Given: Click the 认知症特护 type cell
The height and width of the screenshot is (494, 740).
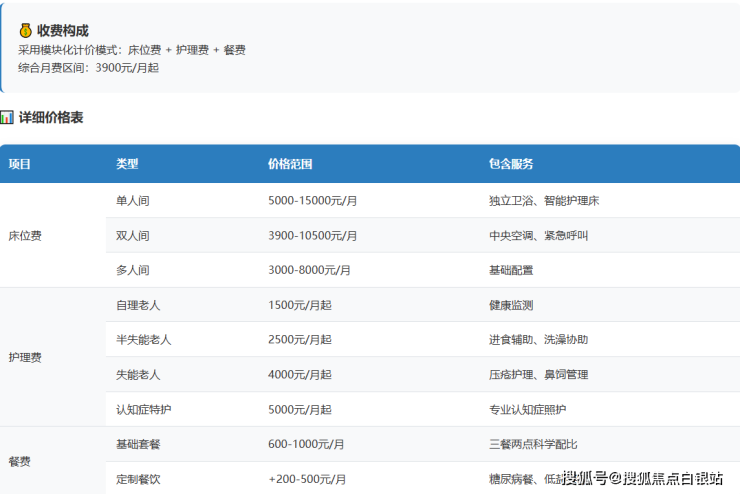Looking at the screenshot, I should point(144,410).
